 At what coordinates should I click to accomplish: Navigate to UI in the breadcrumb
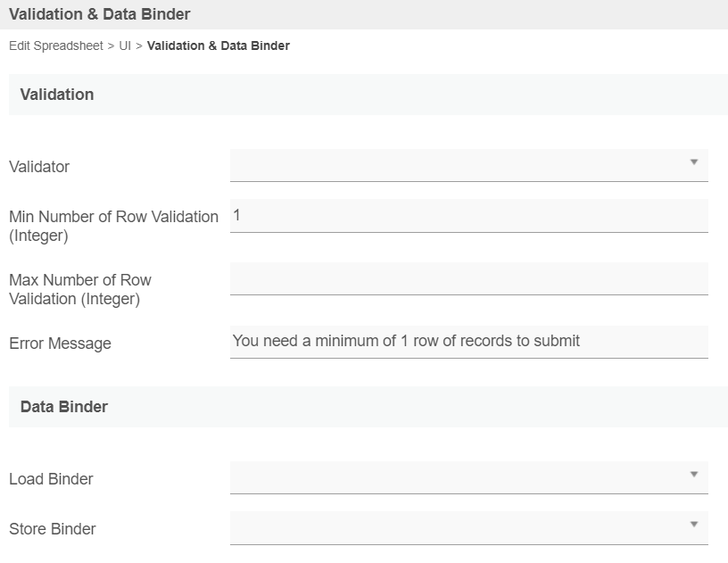point(125,46)
